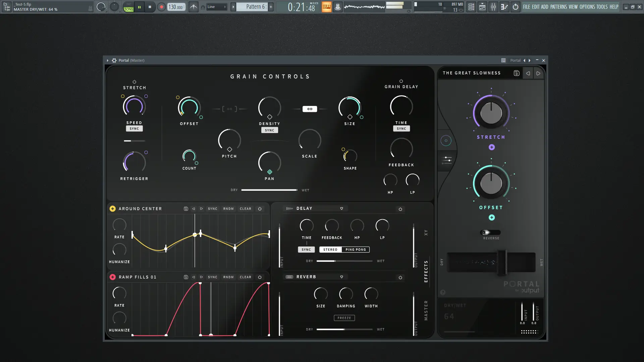Open the XY pad view icon

click(446, 141)
